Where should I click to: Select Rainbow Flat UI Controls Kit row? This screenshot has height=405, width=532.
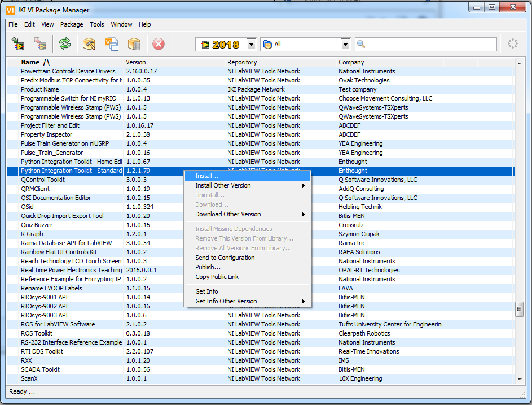point(95,252)
